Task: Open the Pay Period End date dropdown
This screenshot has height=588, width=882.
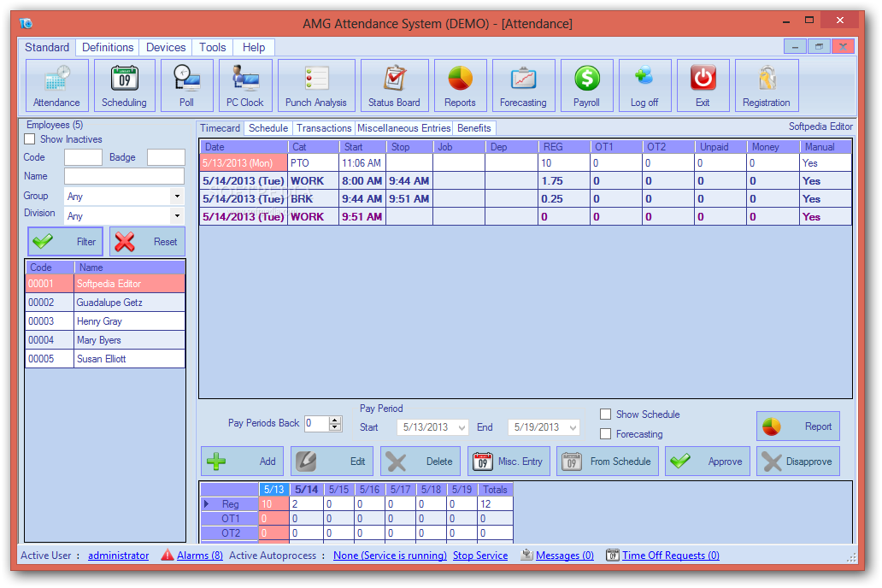Action: pyautogui.click(x=573, y=427)
